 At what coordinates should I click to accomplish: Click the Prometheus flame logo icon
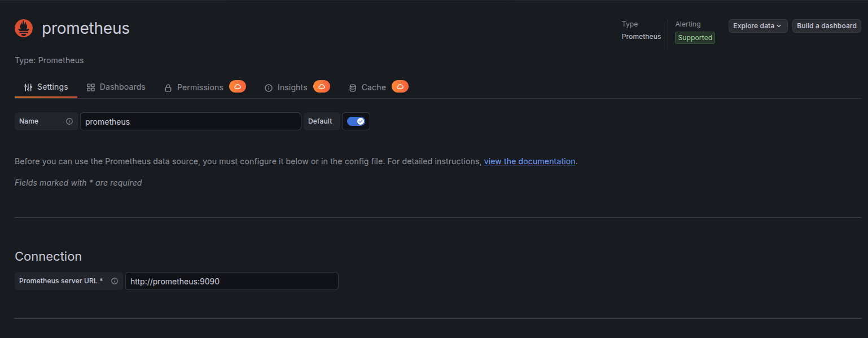[x=24, y=28]
